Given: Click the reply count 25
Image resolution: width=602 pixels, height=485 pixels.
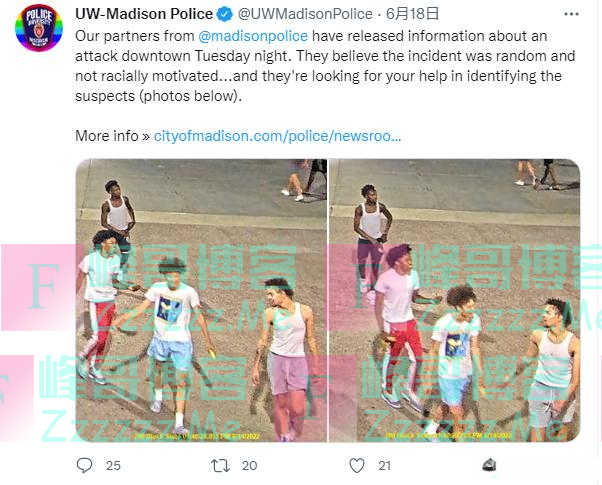Looking at the screenshot, I should 113,466.
